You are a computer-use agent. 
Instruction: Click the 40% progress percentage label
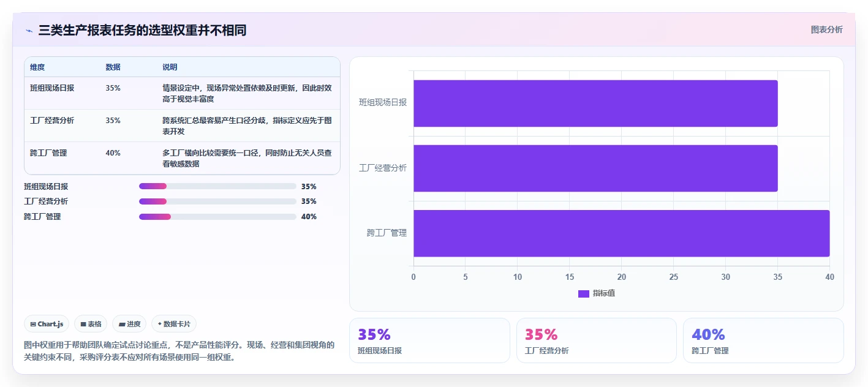pos(309,216)
